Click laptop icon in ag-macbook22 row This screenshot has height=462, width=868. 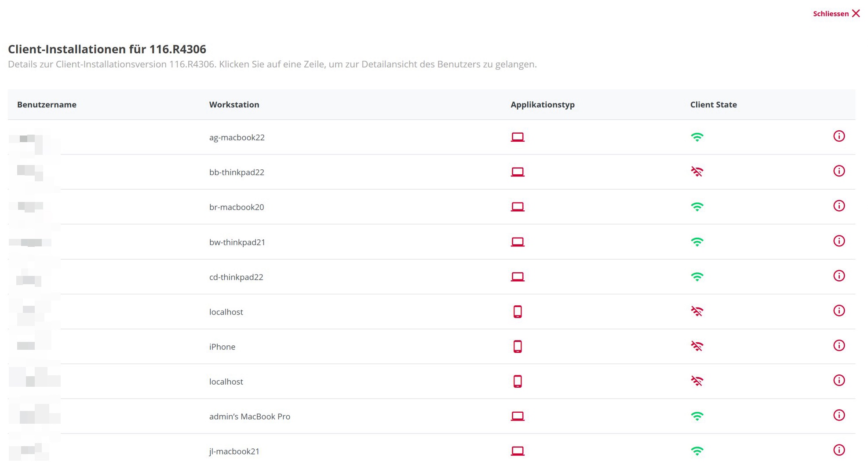pyautogui.click(x=517, y=137)
